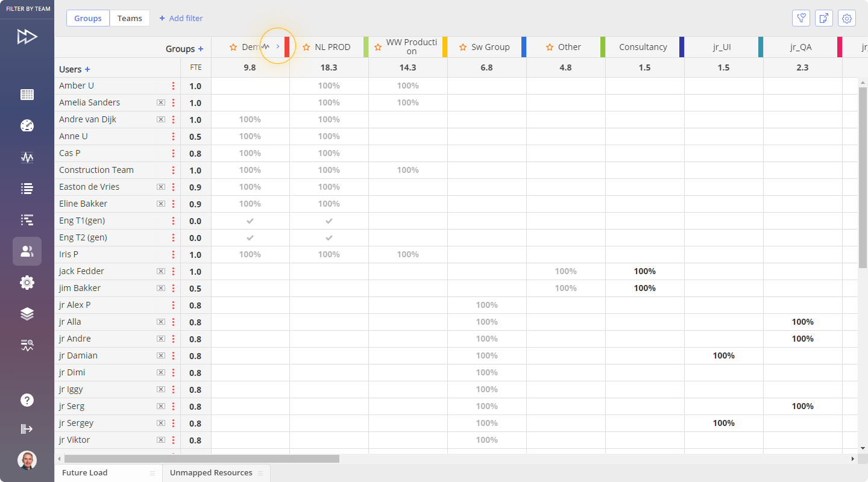Click the x-box icon next to Easton de Vries
868x482 pixels.
click(161, 187)
